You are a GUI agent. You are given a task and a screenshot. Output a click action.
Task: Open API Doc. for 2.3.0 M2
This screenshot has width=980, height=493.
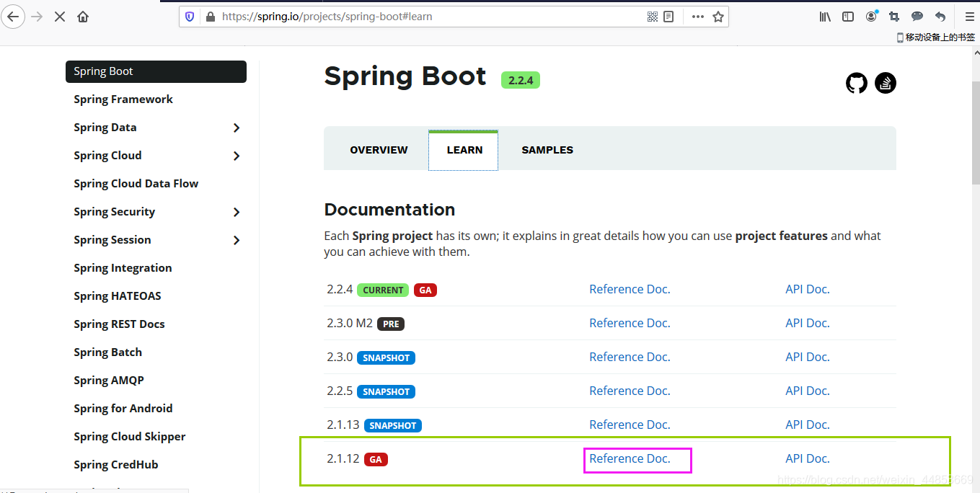pyautogui.click(x=808, y=323)
